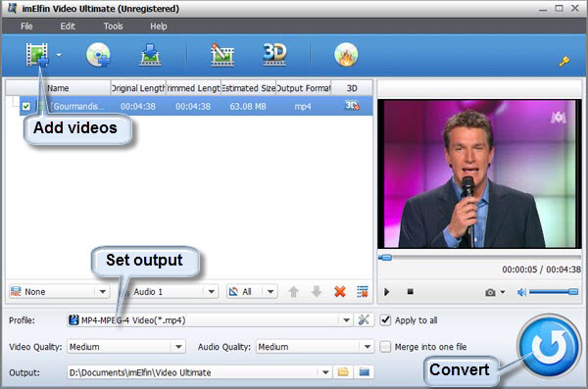
Task: Click the preview seek bar
Action: coord(479,258)
